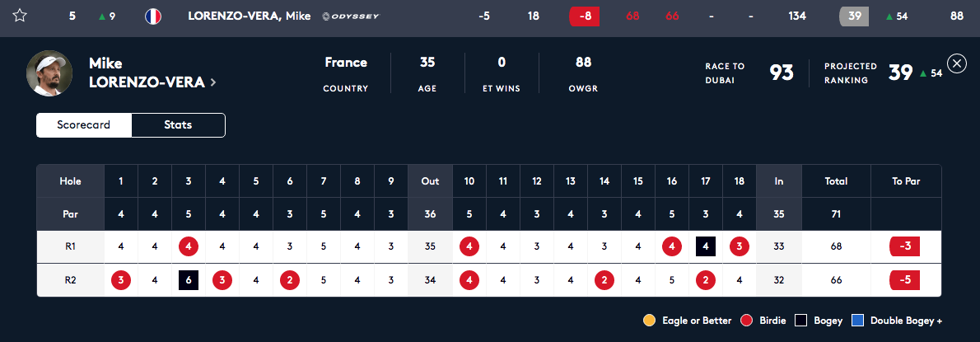Switch to the Stats tab

point(178,125)
